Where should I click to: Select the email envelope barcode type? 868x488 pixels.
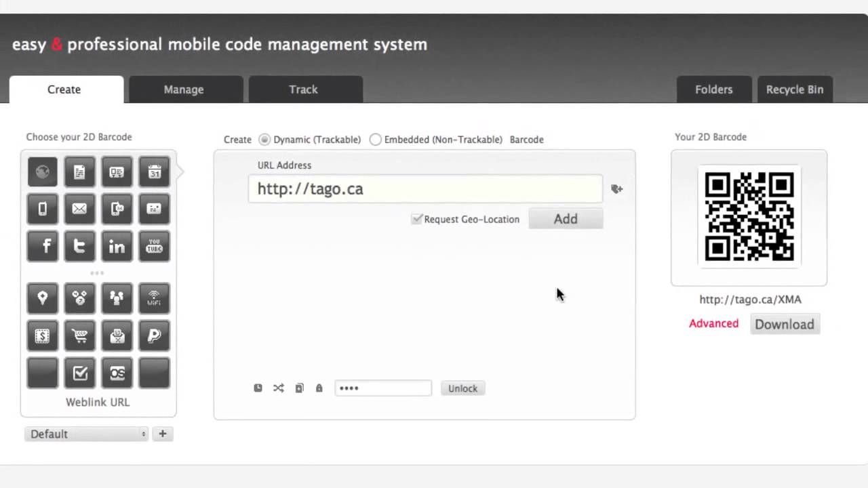79,209
